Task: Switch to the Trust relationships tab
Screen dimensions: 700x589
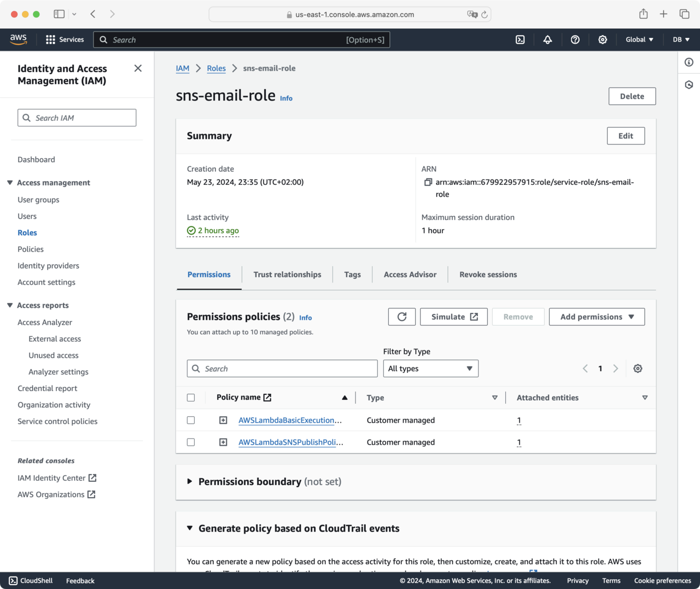Action: (x=287, y=275)
